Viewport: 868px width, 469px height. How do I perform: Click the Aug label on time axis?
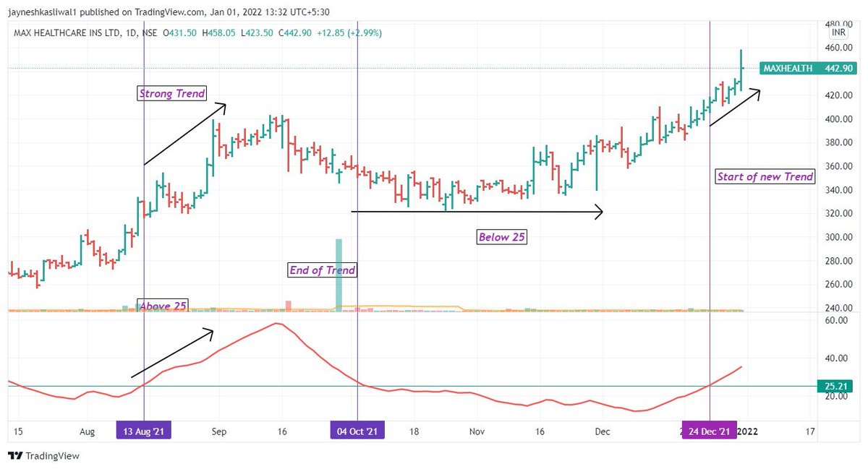87,431
